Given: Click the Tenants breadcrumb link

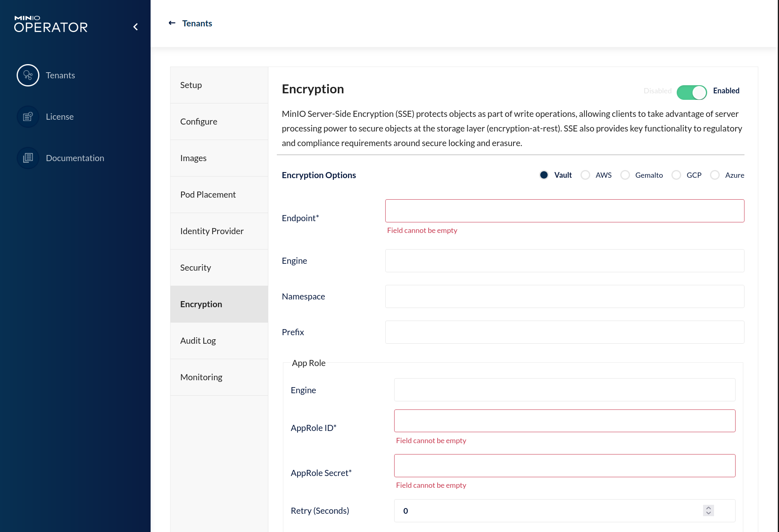Looking at the screenshot, I should point(197,24).
